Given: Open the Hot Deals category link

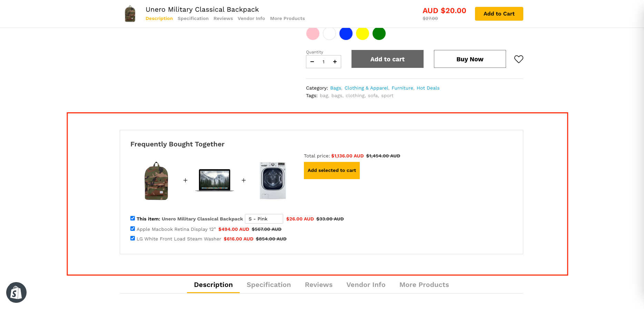Looking at the screenshot, I should 428,88.
